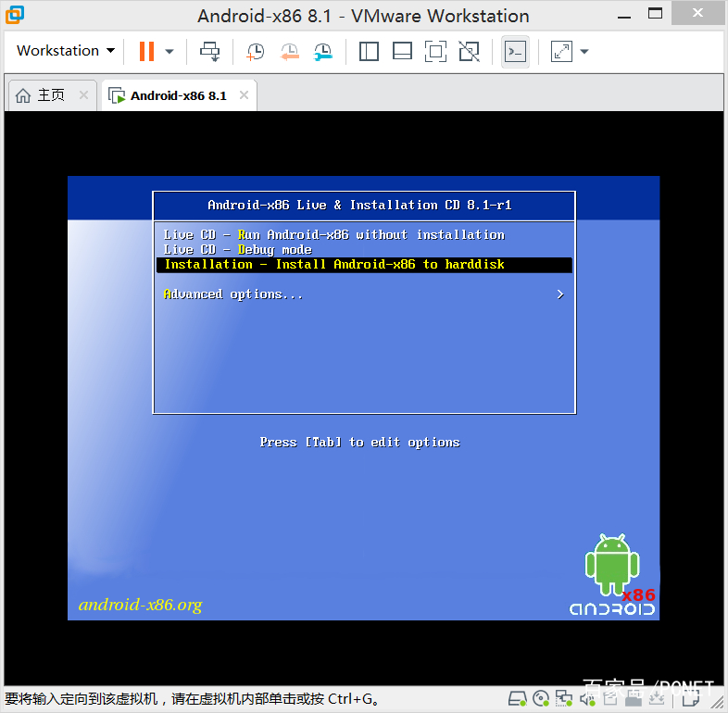Select Live CD Debug mode entry

click(237, 250)
